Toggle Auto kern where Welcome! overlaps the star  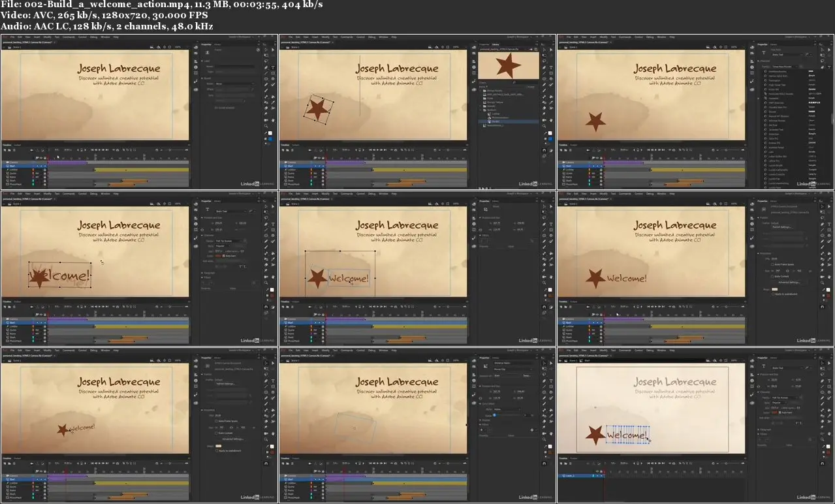(x=224, y=255)
